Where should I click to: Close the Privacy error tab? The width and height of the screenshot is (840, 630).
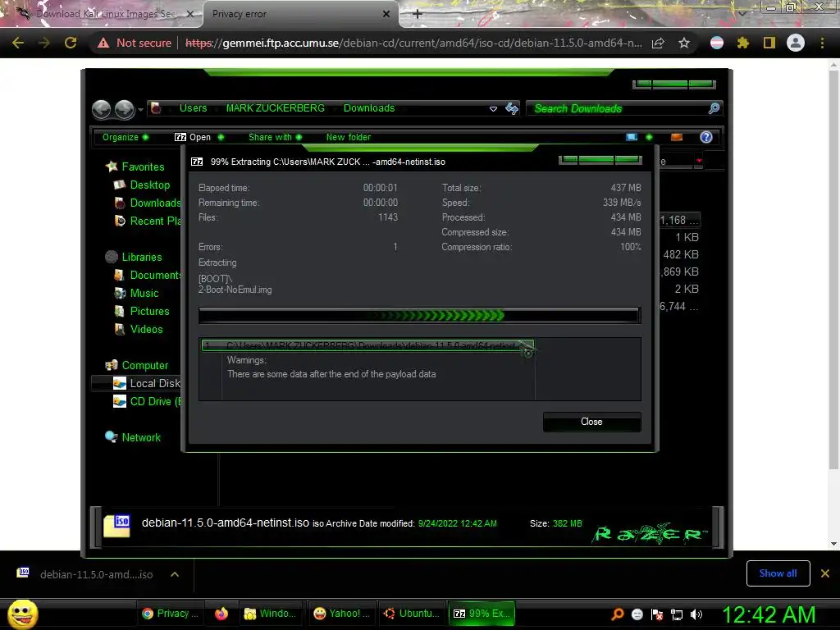tap(386, 14)
